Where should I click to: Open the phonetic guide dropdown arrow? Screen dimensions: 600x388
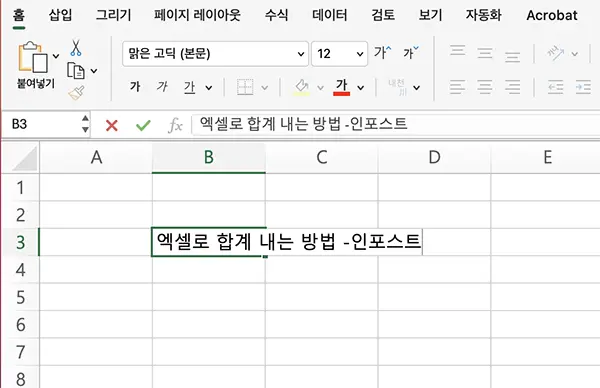(417, 88)
